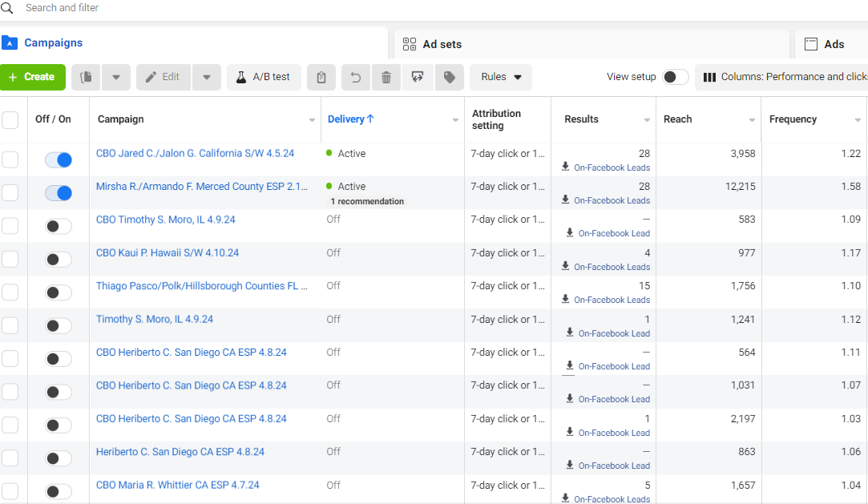Check the CBO Jared C. row checkbox
The image size is (868, 504).
point(10,160)
